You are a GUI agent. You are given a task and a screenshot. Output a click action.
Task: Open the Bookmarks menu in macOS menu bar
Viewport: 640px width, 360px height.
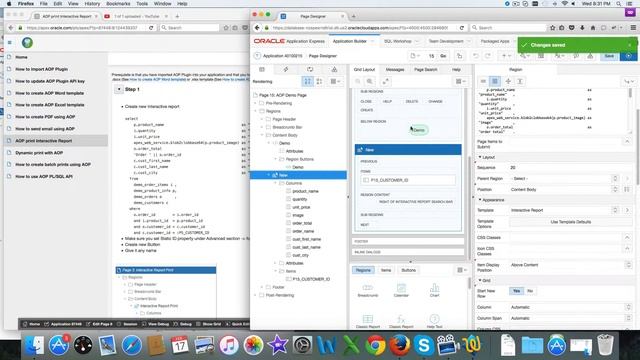(x=118, y=4)
